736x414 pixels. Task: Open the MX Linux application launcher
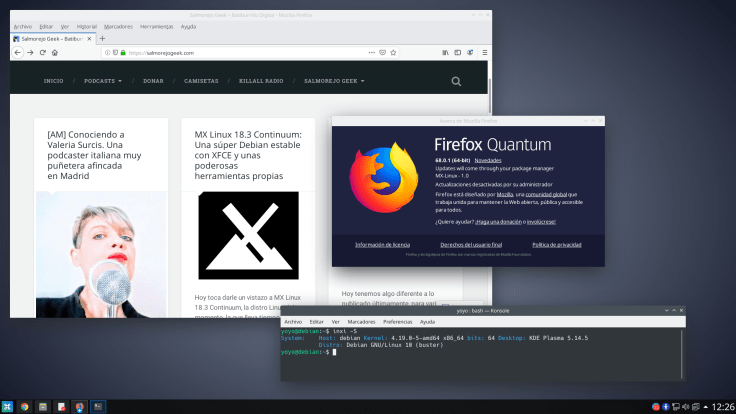(x=8, y=406)
